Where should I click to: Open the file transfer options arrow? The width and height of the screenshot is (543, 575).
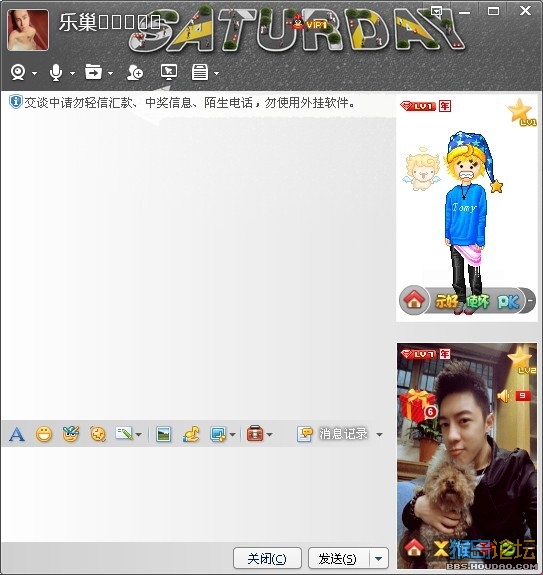110,73
